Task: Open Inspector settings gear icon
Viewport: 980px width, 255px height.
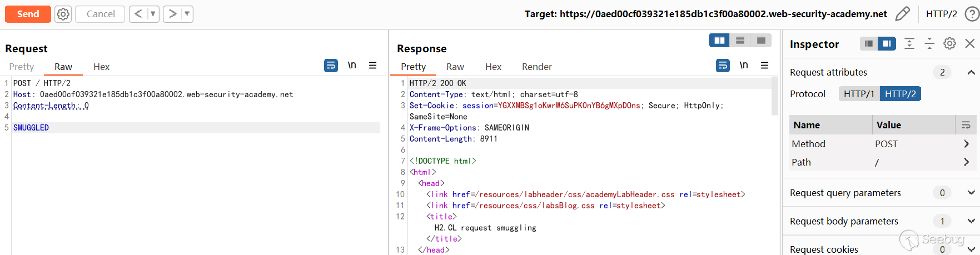Action: [x=950, y=43]
